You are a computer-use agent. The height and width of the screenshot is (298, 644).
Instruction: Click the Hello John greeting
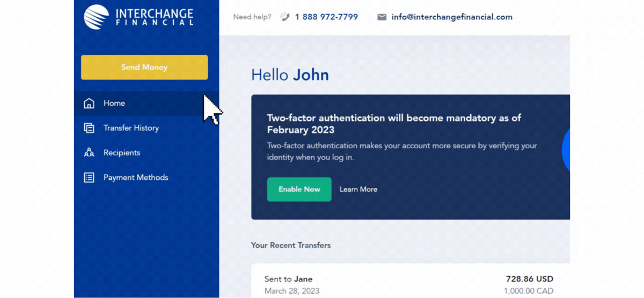pyautogui.click(x=290, y=75)
